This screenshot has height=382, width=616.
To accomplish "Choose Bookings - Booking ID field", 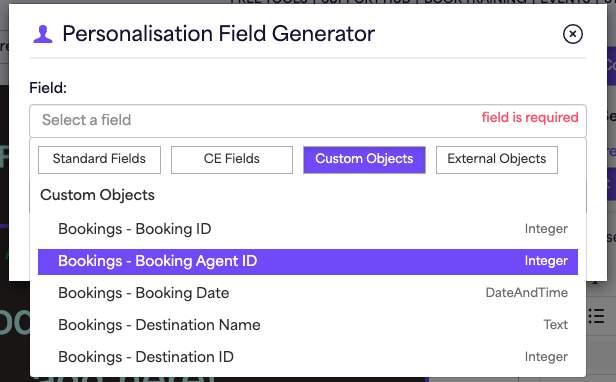I will (x=308, y=229).
